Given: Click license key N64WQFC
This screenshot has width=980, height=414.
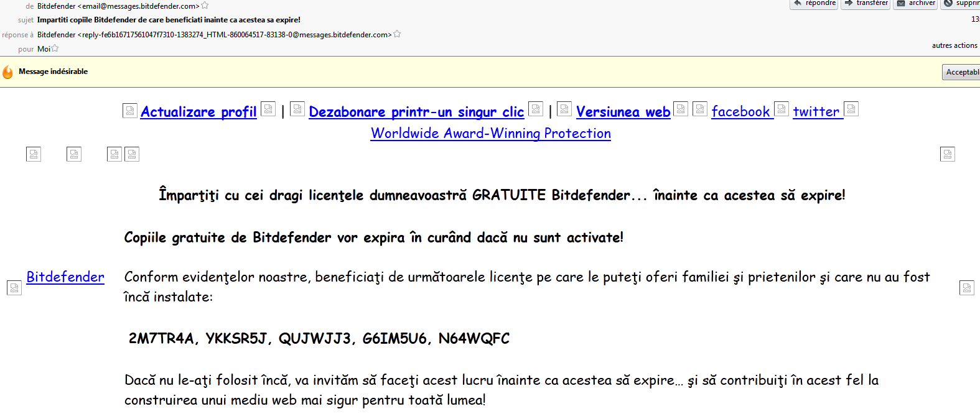Looking at the screenshot, I should pyautogui.click(x=474, y=339).
